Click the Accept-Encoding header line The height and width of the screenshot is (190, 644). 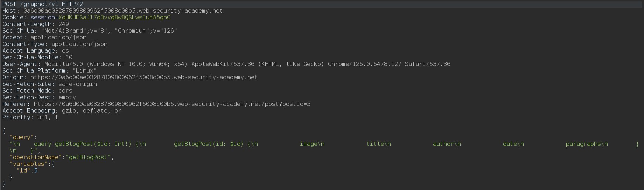coord(62,111)
